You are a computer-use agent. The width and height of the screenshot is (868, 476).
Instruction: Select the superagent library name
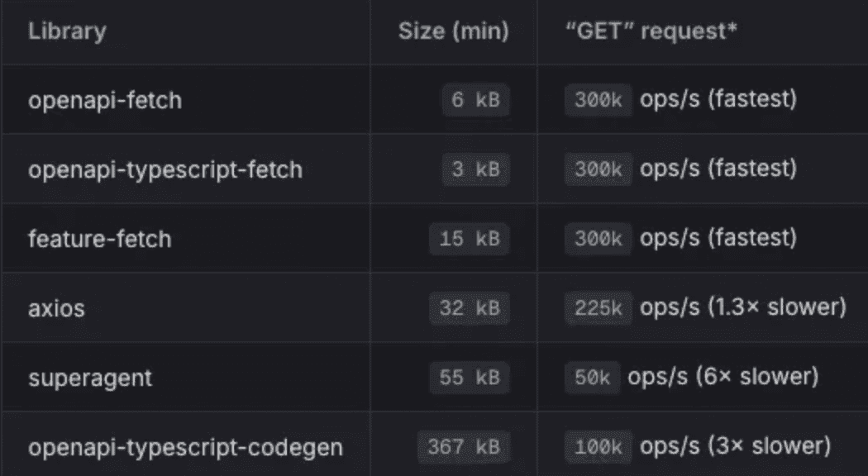[x=90, y=378]
